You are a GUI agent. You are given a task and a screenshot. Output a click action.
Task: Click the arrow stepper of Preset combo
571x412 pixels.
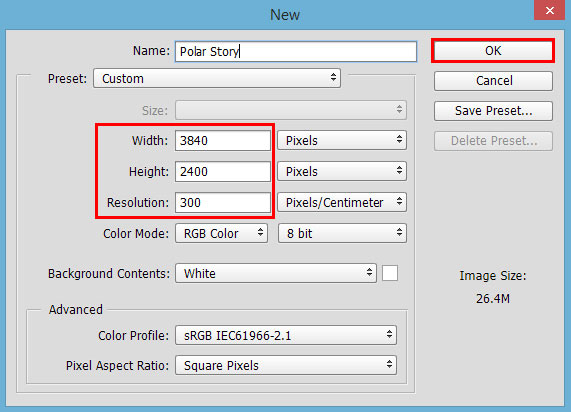click(x=333, y=78)
